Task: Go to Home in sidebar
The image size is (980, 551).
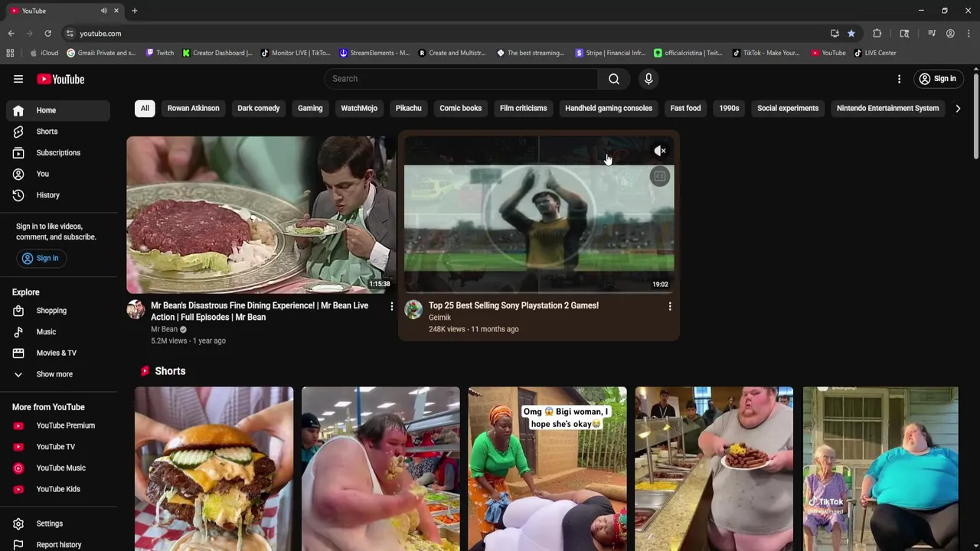Action: click(58, 110)
